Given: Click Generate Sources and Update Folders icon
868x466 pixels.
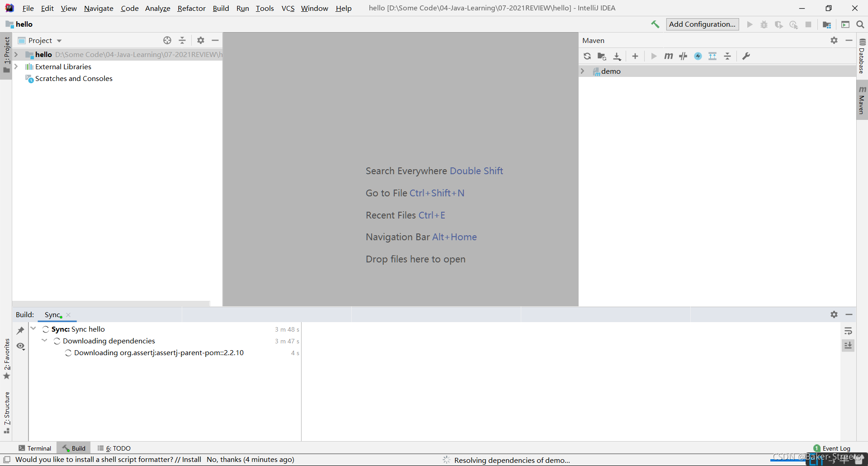Looking at the screenshot, I should click(x=602, y=56).
